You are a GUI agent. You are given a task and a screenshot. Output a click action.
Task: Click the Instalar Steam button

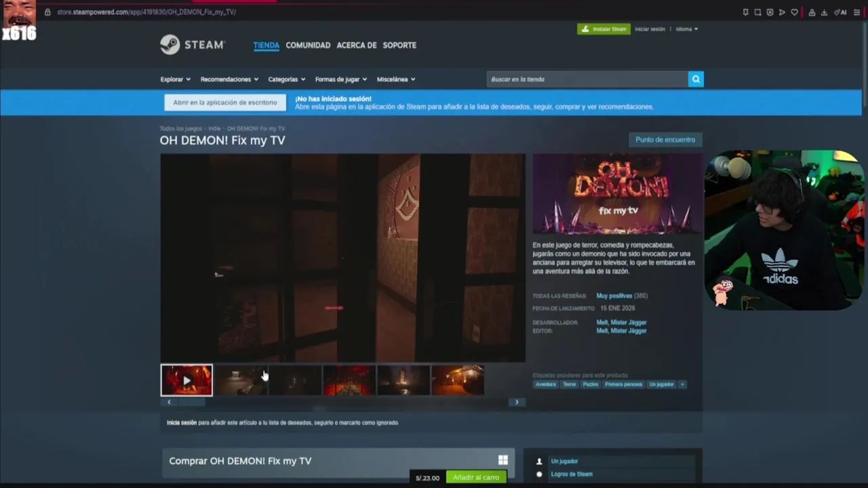(604, 29)
